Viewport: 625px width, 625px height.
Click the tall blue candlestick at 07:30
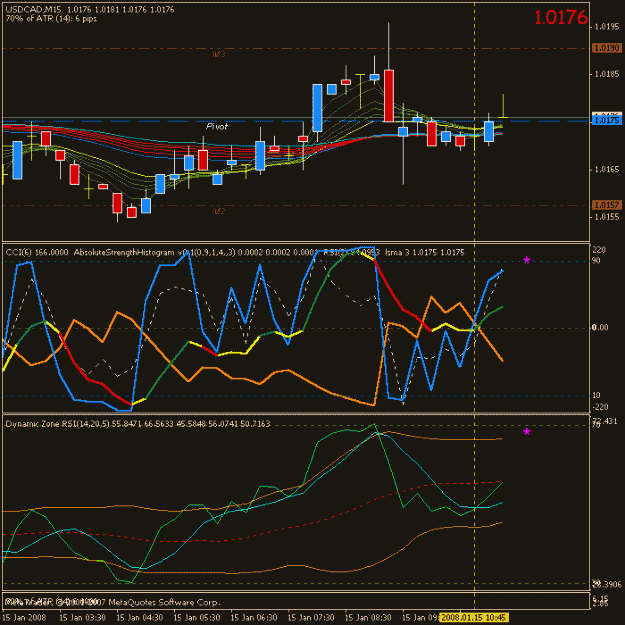coord(317,108)
